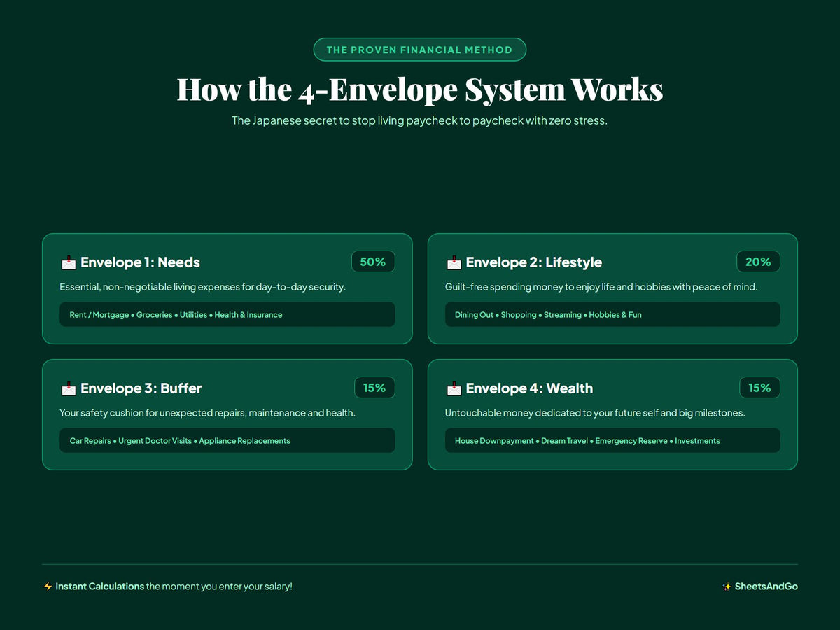Click the 'Envelope 3: Buffer' title
840x630 pixels.
141,388
